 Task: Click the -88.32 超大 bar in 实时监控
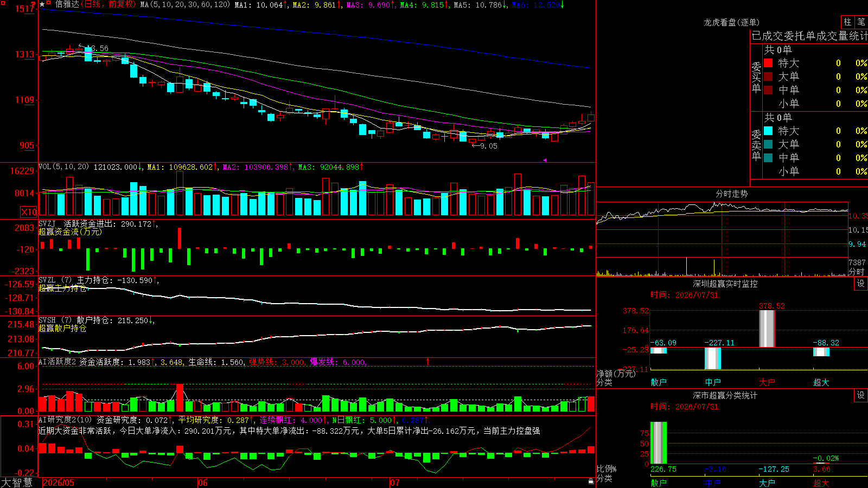coord(821,352)
